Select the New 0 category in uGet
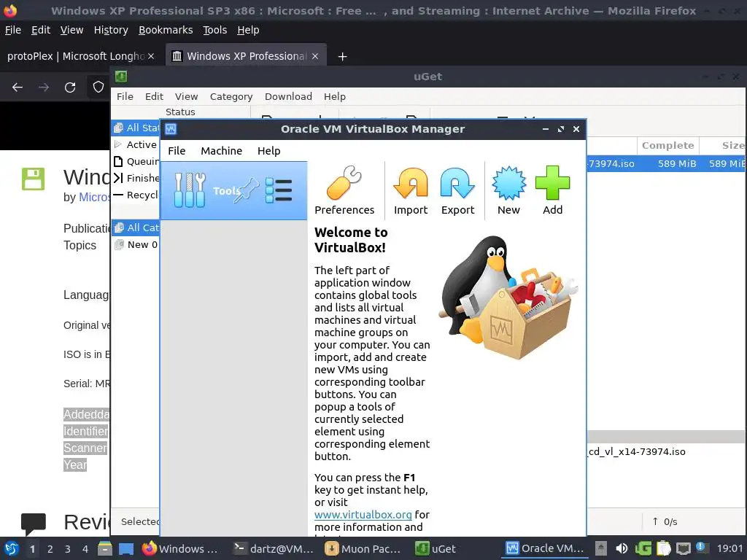 tap(136, 245)
